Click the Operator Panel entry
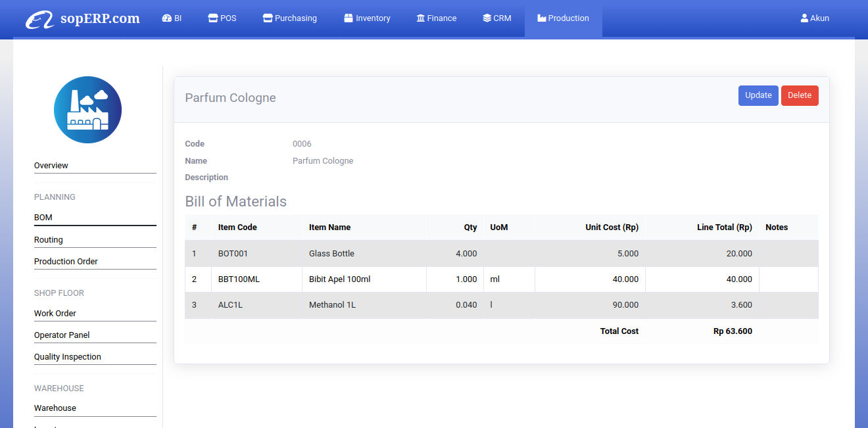The height and width of the screenshot is (428, 868). point(62,335)
